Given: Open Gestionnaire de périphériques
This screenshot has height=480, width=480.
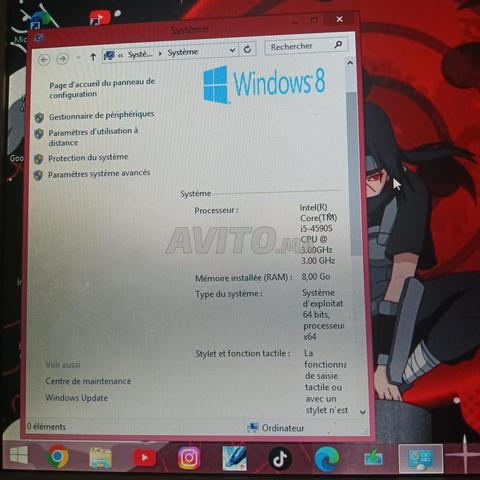Looking at the screenshot, I should click(x=101, y=115).
